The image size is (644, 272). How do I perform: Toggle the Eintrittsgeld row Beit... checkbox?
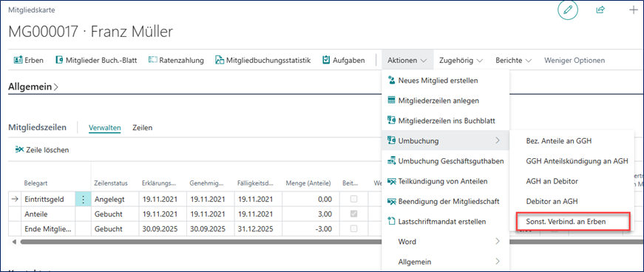click(353, 200)
